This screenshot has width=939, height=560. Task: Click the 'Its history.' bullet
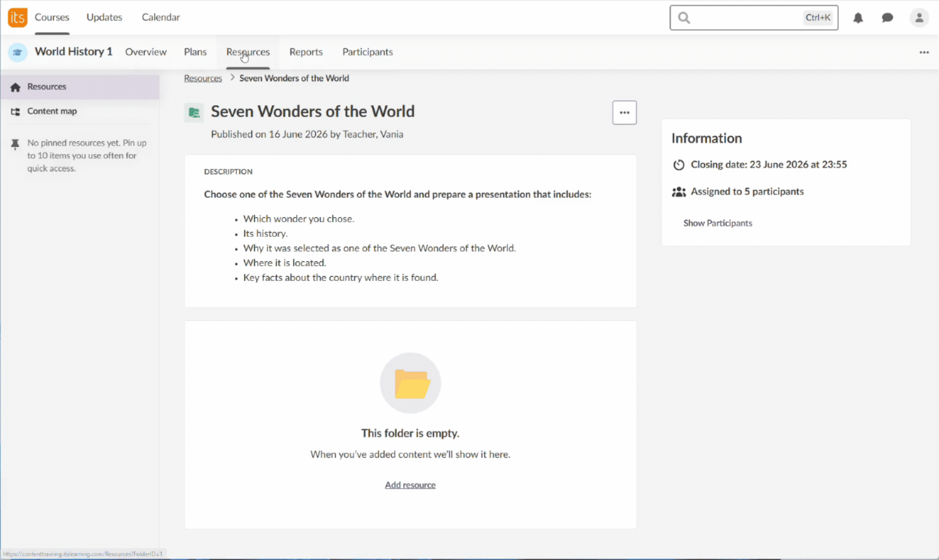[266, 233]
